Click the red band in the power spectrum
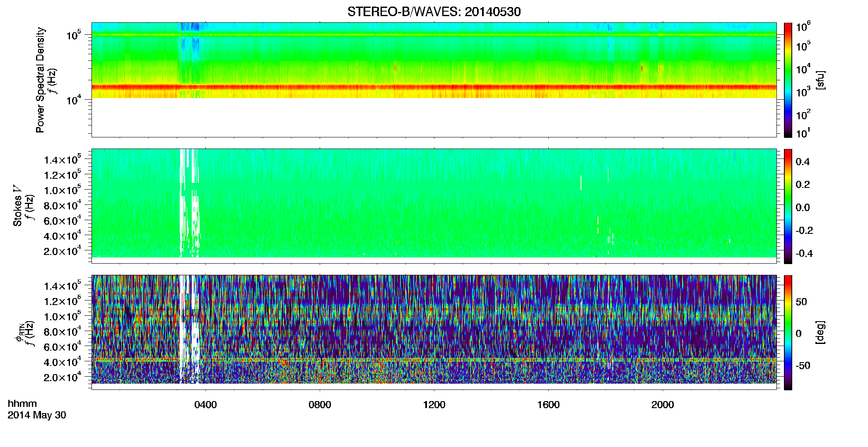This screenshot has height=447, width=868. [434, 87]
